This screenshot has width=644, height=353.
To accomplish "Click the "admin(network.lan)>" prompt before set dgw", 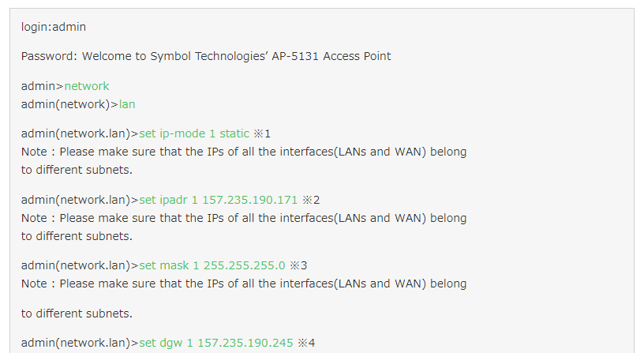I will 80,343.
